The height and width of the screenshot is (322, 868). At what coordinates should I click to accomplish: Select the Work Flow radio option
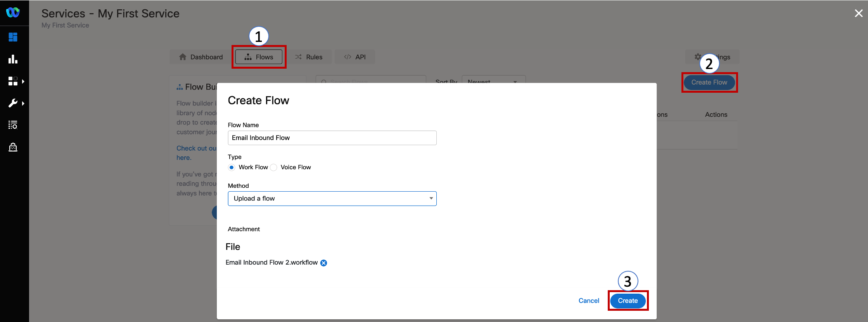click(232, 168)
